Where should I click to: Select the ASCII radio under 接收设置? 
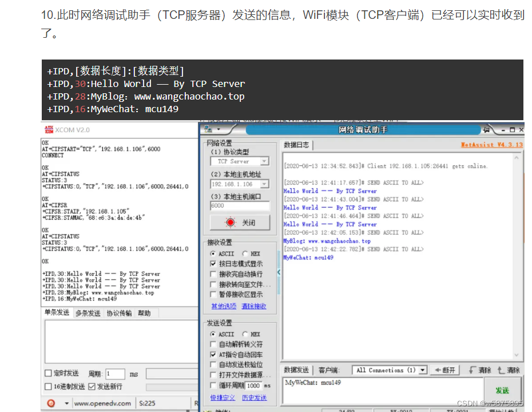click(213, 253)
